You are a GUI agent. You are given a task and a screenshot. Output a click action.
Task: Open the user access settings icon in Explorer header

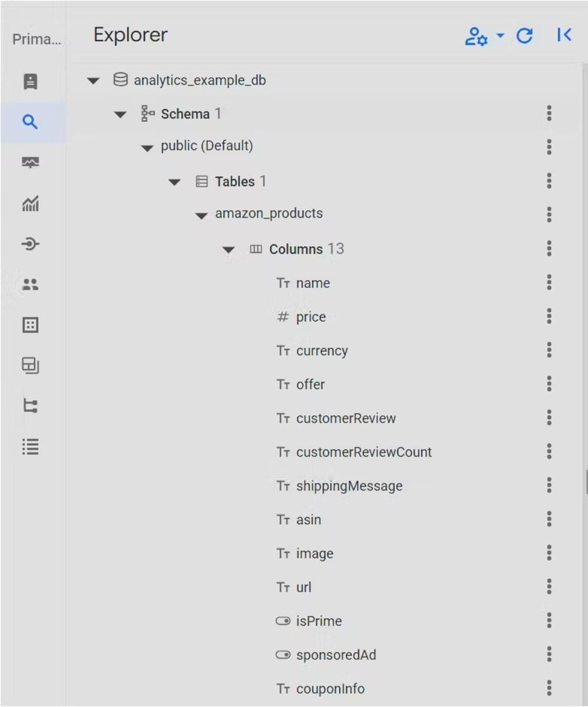pyautogui.click(x=477, y=36)
